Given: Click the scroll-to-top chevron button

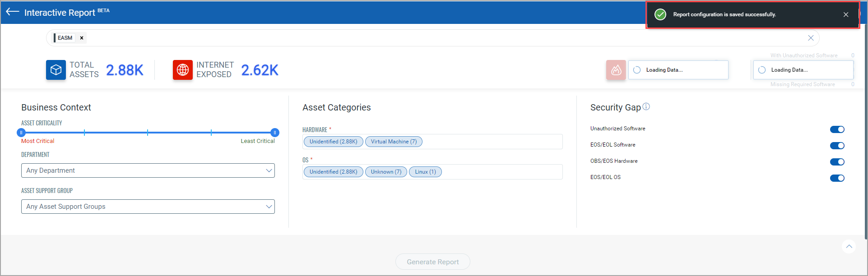Looking at the screenshot, I should click(849, 246).
